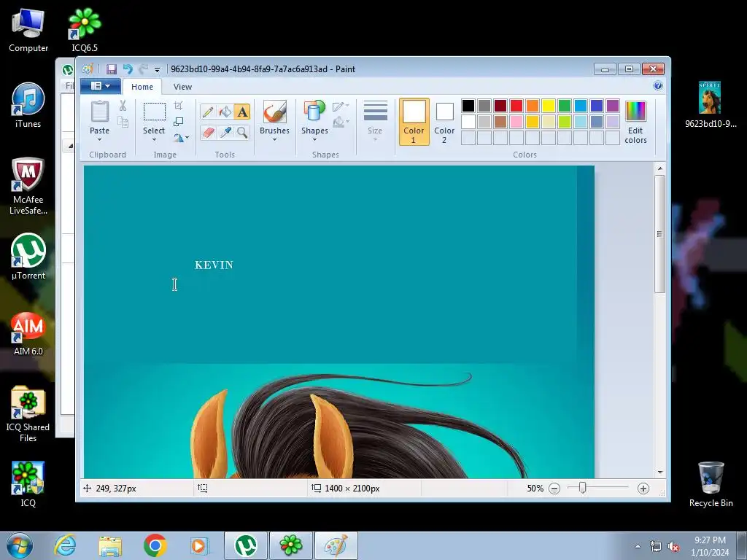The image size is (747, 560).
Task: Expand the Brushes dropdown arrow
Action: click(274, 139)
